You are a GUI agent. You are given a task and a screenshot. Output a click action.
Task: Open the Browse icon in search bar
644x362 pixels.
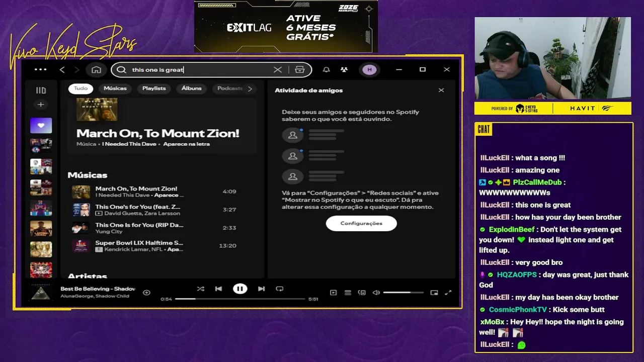point(300,70)
